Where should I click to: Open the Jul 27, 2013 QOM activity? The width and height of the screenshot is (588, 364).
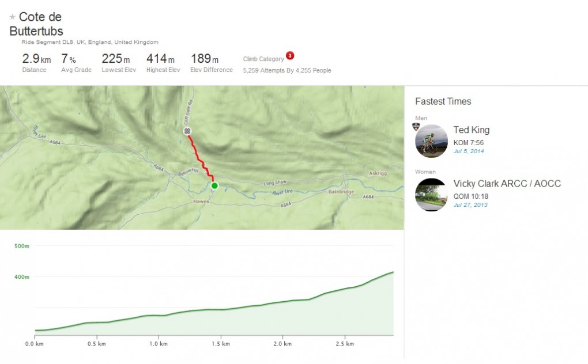pyautogui.click(x=470, y=205)
